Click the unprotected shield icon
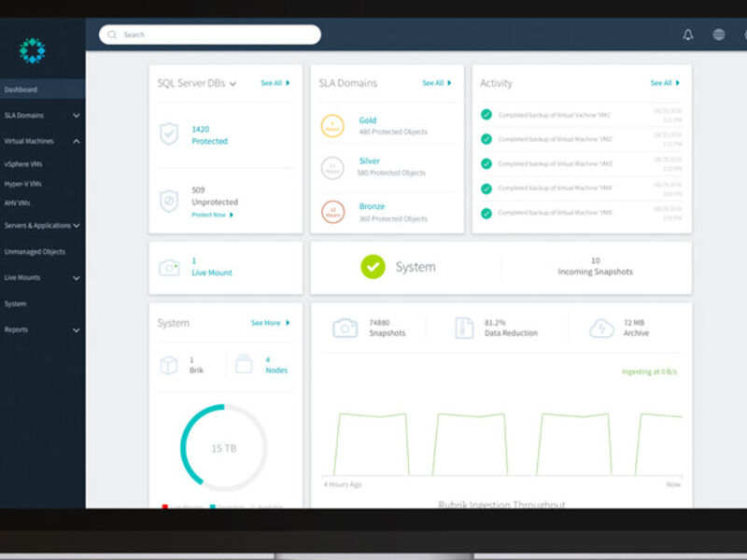Viewport: 747px width, 560px height. click(x=169, y=201)
